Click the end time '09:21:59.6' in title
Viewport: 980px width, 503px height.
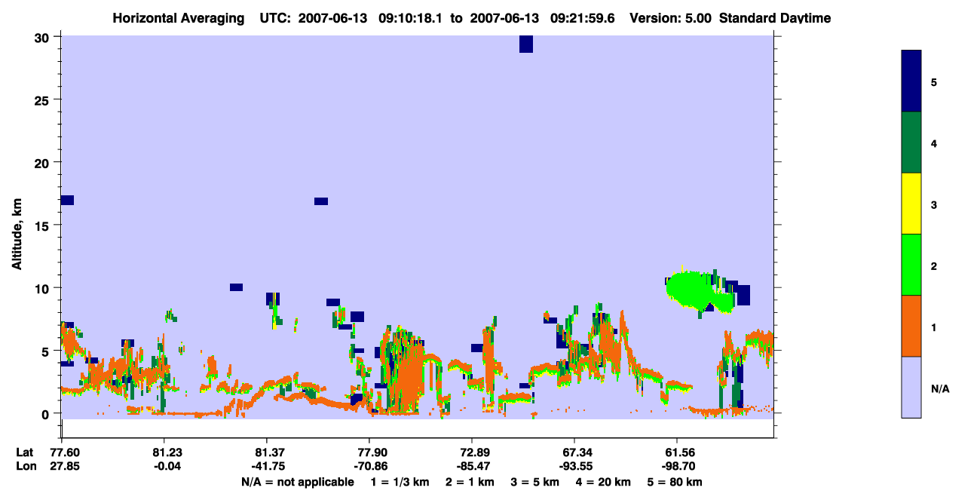coord(582,17)
